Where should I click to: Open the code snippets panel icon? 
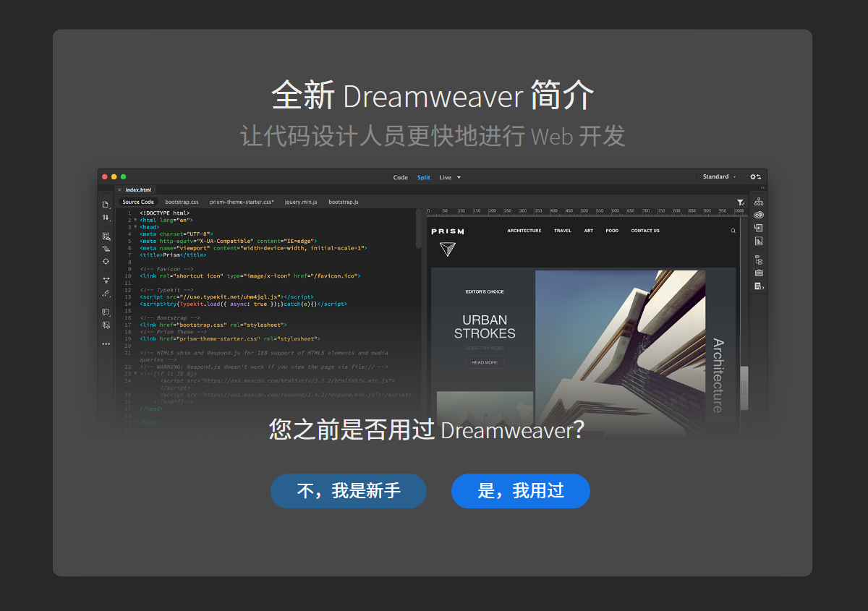coord(759,286)
